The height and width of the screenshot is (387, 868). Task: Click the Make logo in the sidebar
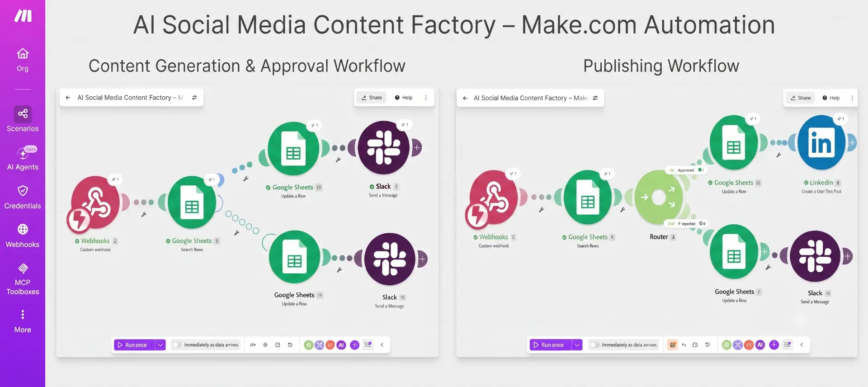(x=23, y=16)
